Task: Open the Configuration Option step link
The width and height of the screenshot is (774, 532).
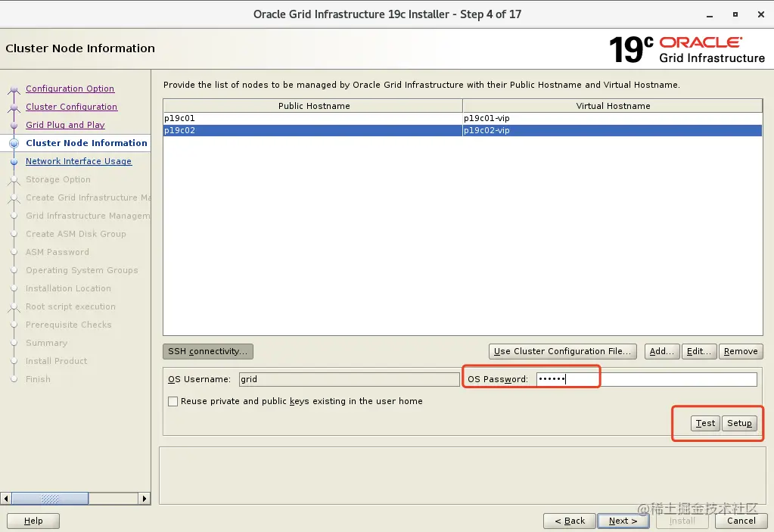Action: click(70, 89)
